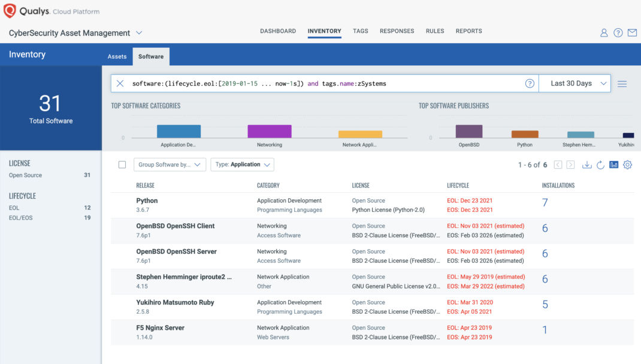Switch to the Assets tab
This screenshot has width=641, height=364.
[x=116, y=56]
